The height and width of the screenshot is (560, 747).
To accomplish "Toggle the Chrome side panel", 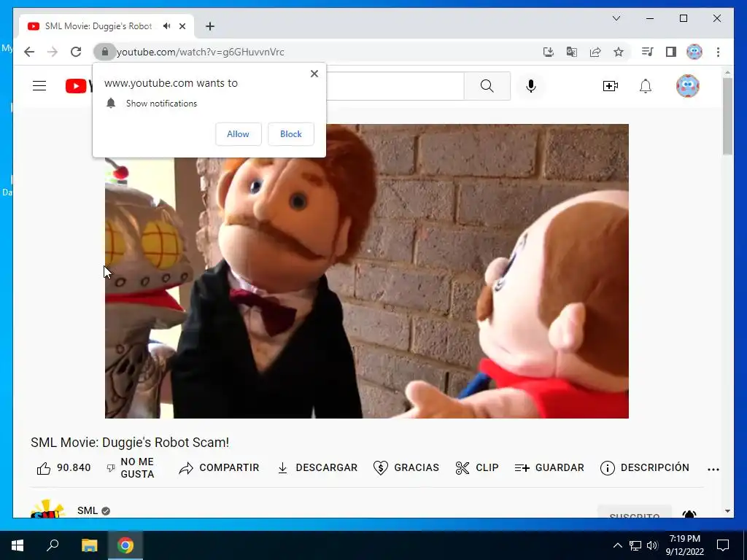I will [671, 52].
